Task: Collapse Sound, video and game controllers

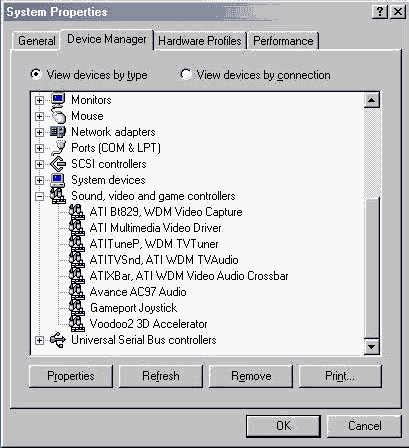Action: [39, 196]
